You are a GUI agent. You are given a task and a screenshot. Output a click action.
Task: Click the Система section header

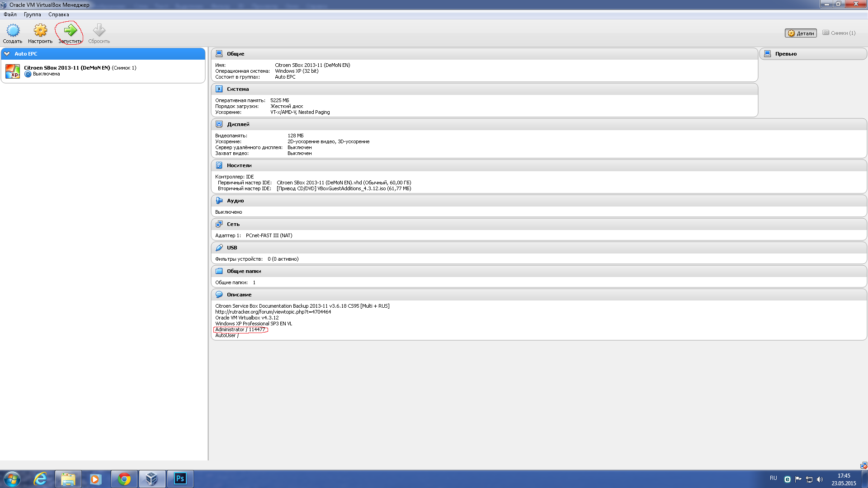[x=238, y=89]
